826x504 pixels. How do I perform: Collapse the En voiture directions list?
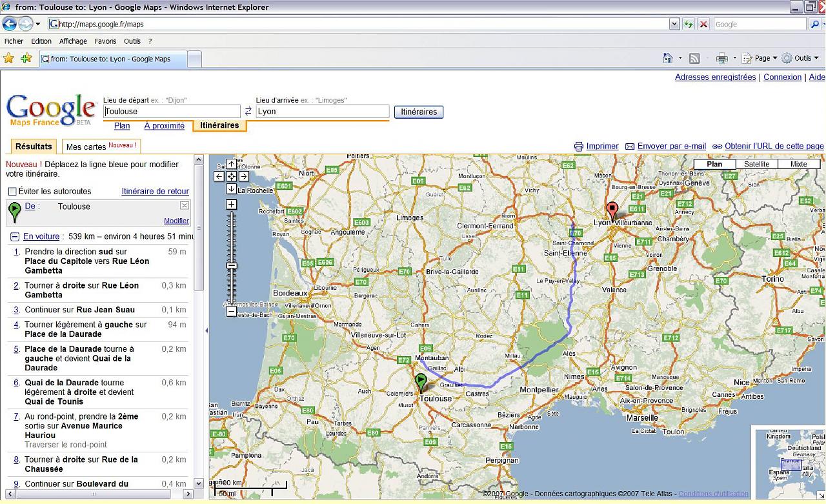(x=14, y=237)
